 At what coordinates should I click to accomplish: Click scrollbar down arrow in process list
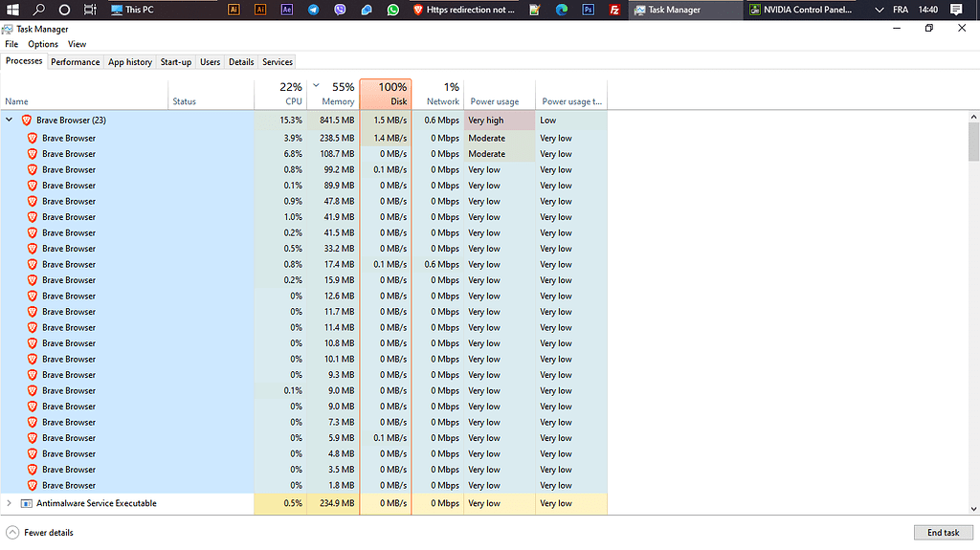[973, 509]
